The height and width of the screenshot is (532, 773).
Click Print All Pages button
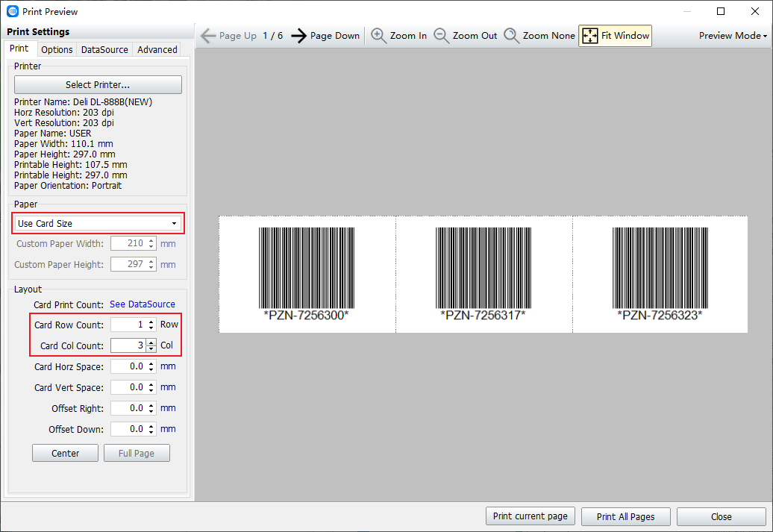click(x=625, y=517)
